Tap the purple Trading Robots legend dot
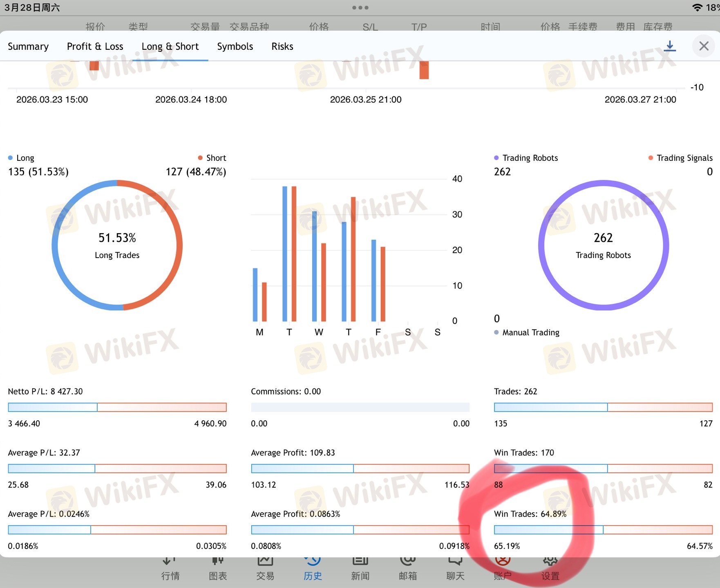720x588 pixels. [x=496, y=158]
